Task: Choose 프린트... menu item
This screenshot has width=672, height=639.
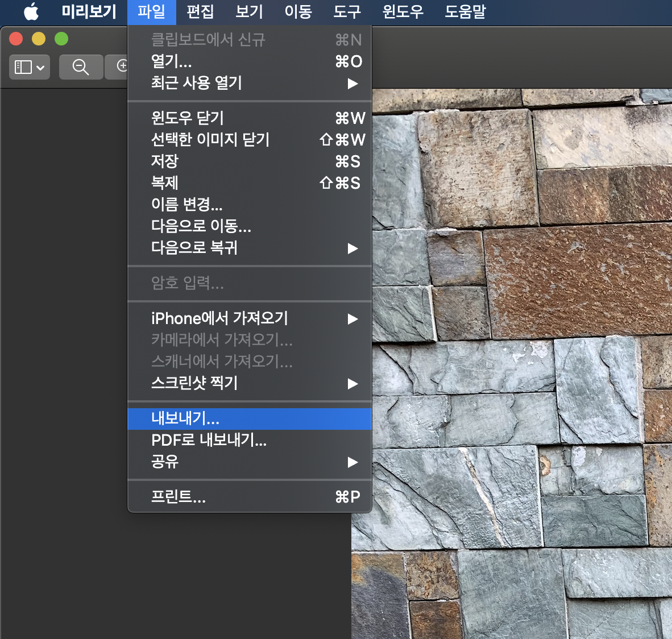Action: point(250,497)
